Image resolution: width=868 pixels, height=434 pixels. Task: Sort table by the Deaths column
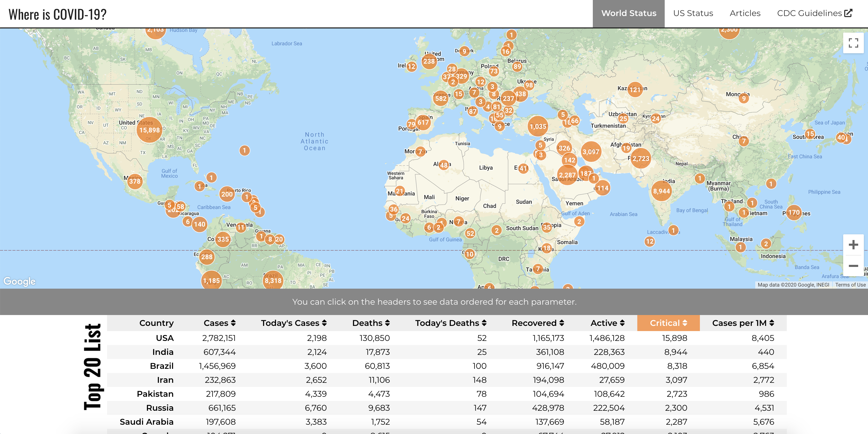point(371,323)
